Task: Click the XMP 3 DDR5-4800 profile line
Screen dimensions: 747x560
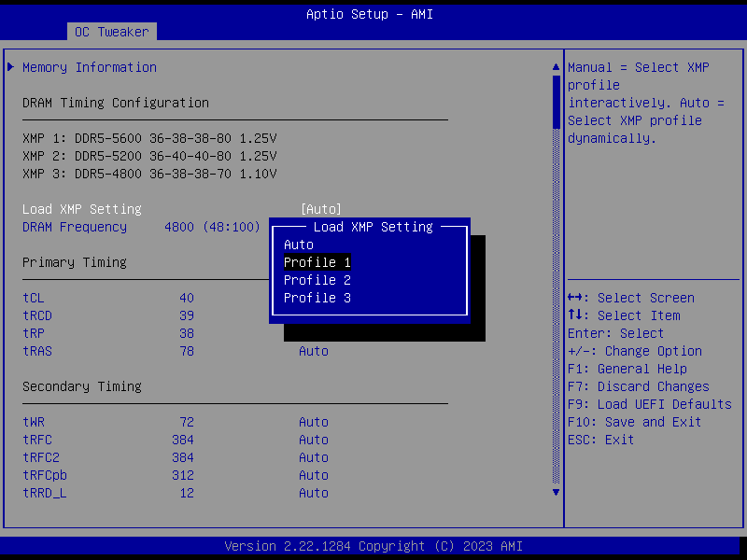Action: tap(149, 174)
